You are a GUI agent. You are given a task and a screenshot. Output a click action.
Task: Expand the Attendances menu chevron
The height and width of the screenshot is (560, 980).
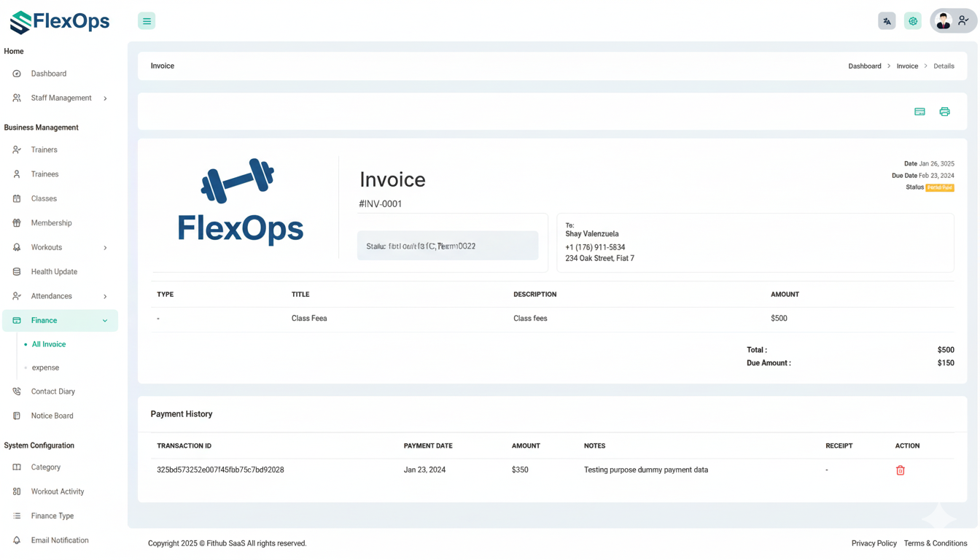click(x=105, y=296)
